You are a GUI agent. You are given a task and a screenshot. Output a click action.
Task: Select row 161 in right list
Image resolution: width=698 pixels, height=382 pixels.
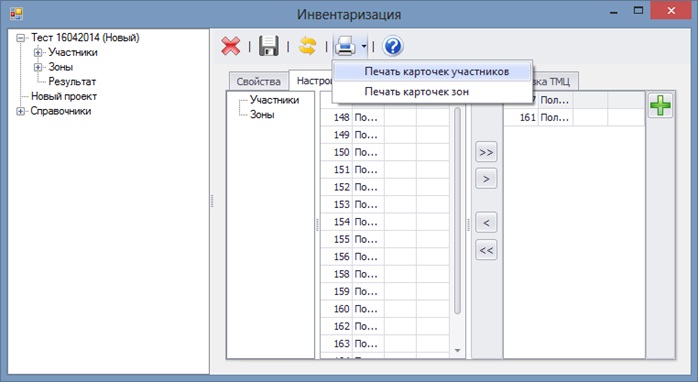point(574,118)
